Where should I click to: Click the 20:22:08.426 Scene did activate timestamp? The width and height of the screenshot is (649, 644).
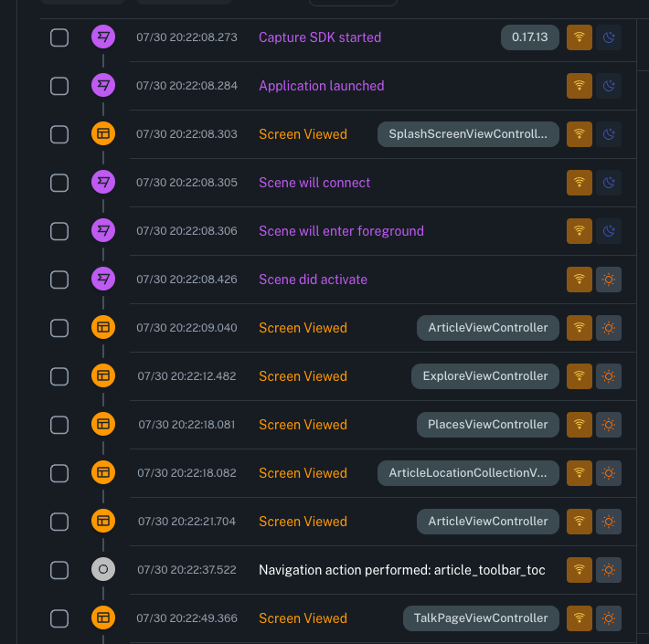click(186, 280)
